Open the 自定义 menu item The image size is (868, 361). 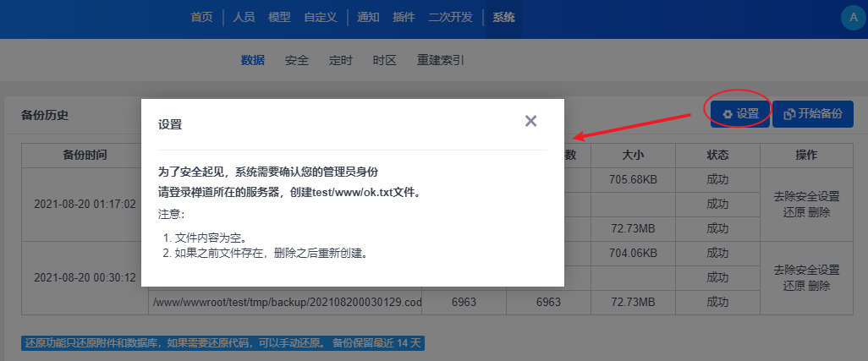coord(321,18)
